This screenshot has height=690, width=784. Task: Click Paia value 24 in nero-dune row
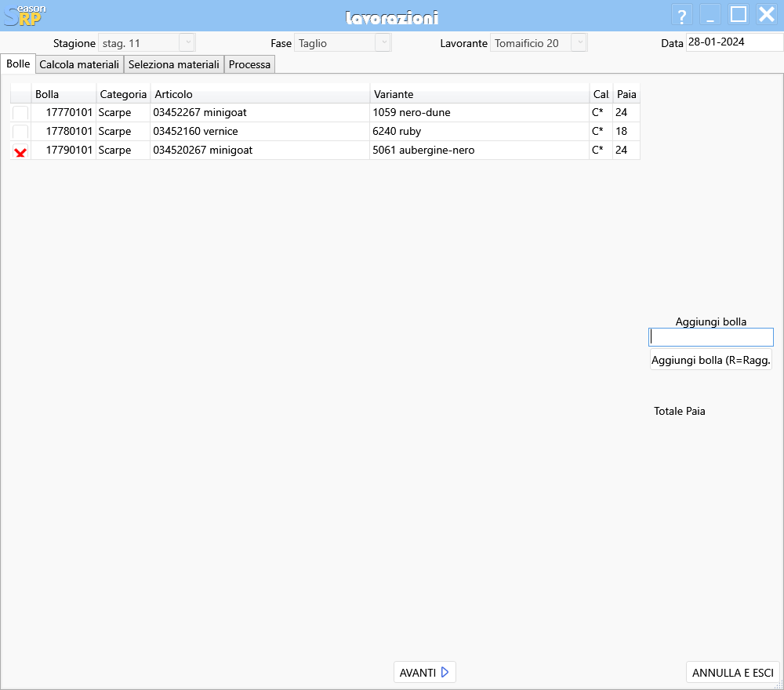[x=622, y=112]
